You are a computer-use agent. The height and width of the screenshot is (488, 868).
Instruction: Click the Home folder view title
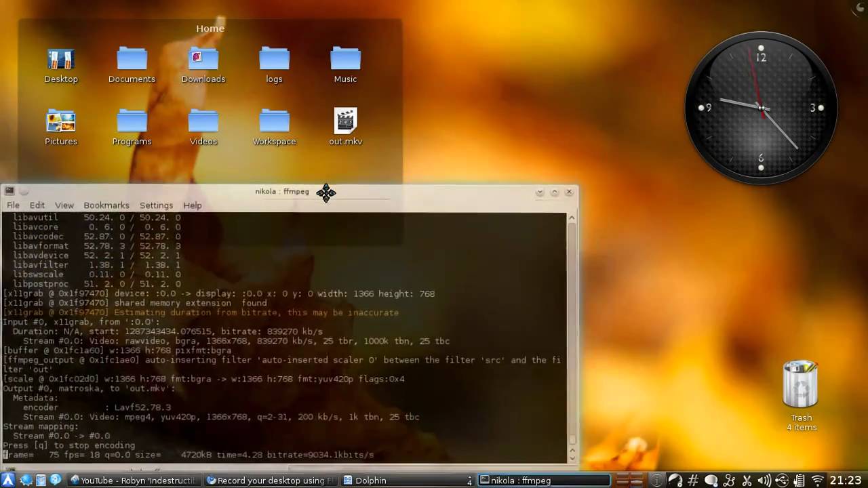pos(210,28)
